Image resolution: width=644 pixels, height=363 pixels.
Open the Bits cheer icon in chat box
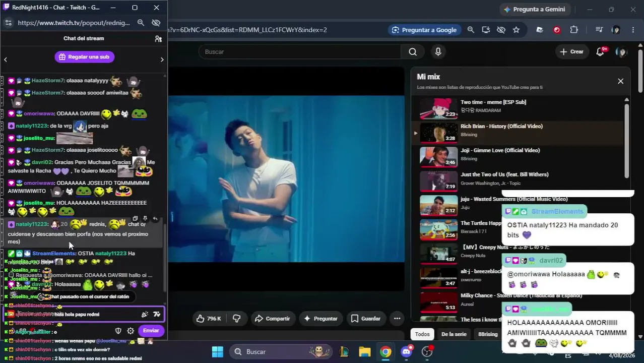pos(145,314)
